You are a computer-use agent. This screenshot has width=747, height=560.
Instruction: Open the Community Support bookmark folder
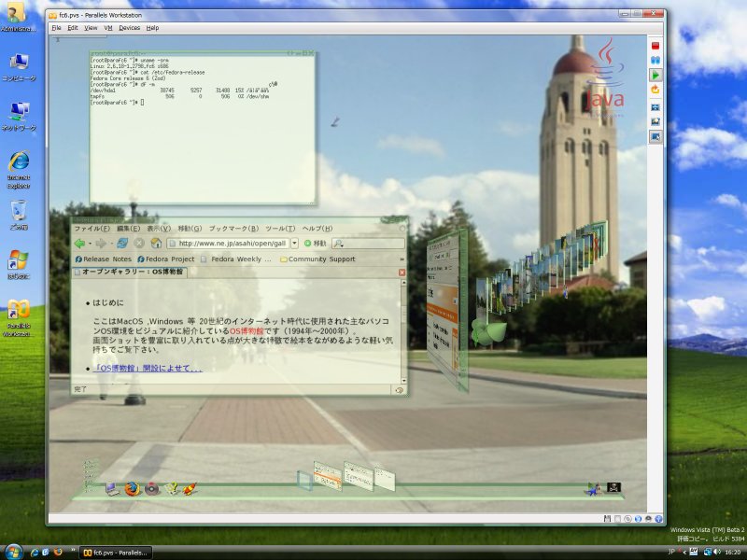pyautogui.click(x=317, y=259)
